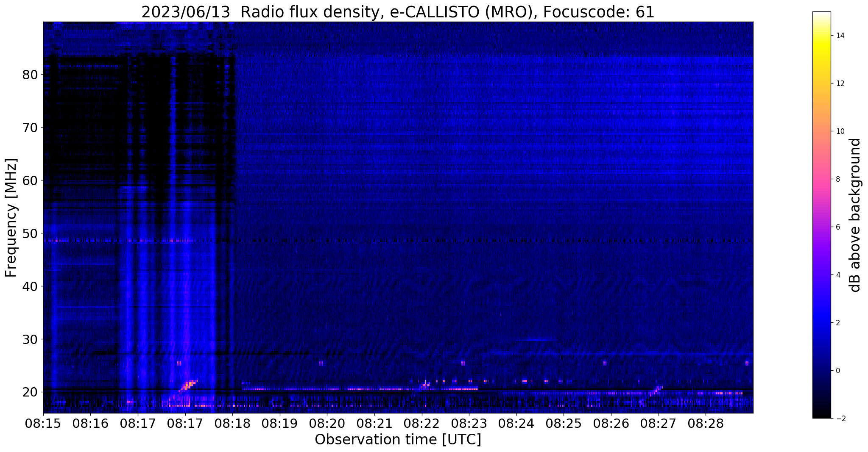Click the 08:16 time tick label
Image resolution: width=868 pixels, height=452 pixels.
click(x=90, y=424)
